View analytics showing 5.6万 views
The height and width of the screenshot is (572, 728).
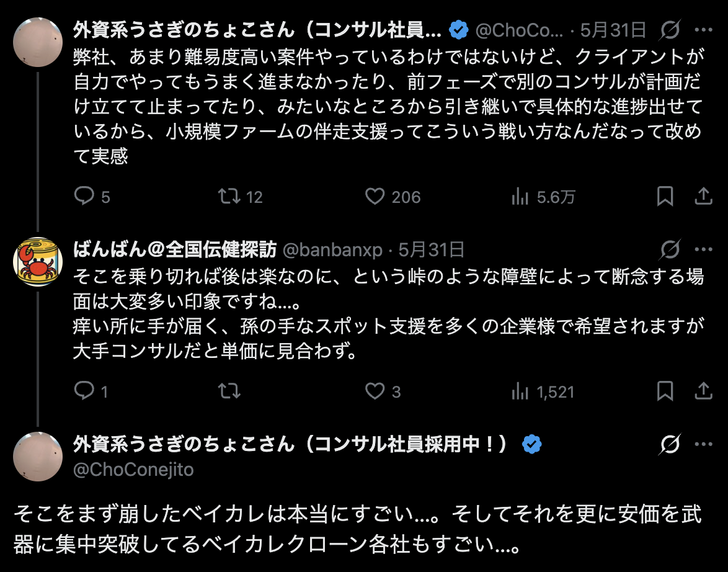click(x=520, y=197)
